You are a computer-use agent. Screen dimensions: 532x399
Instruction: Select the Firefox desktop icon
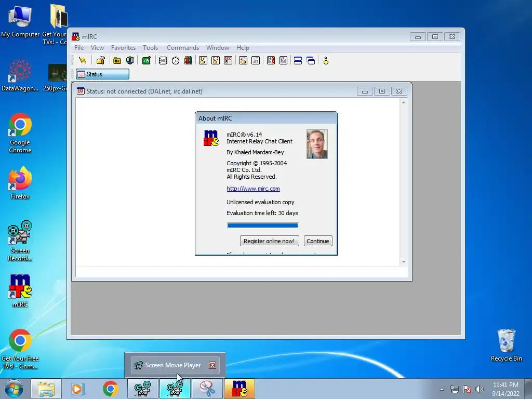click(20, 183)
